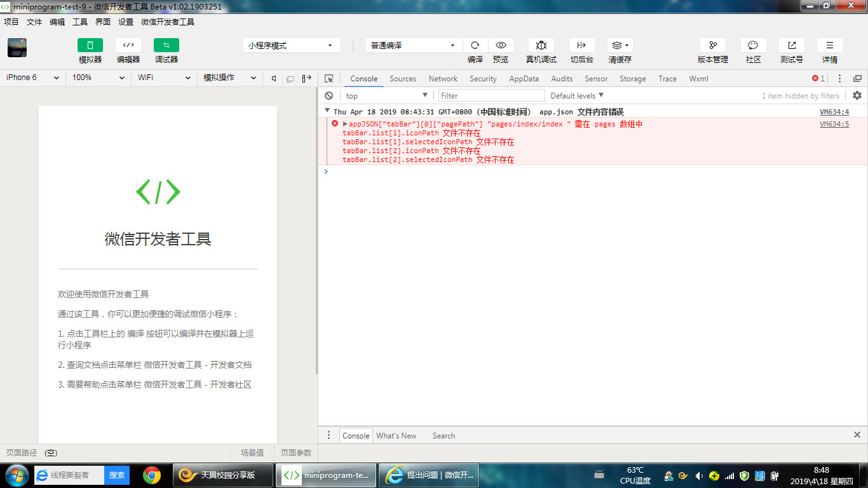Screen dimensions: 868x488
Task: Expand the appJSON error message
Action: pos(345,124)
